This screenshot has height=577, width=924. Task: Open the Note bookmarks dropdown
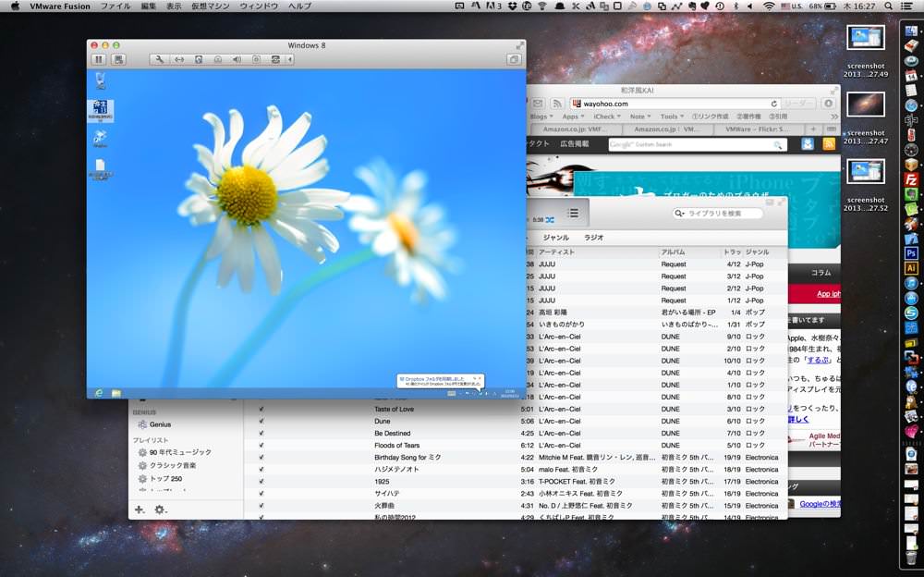click(x=640, y=117)
